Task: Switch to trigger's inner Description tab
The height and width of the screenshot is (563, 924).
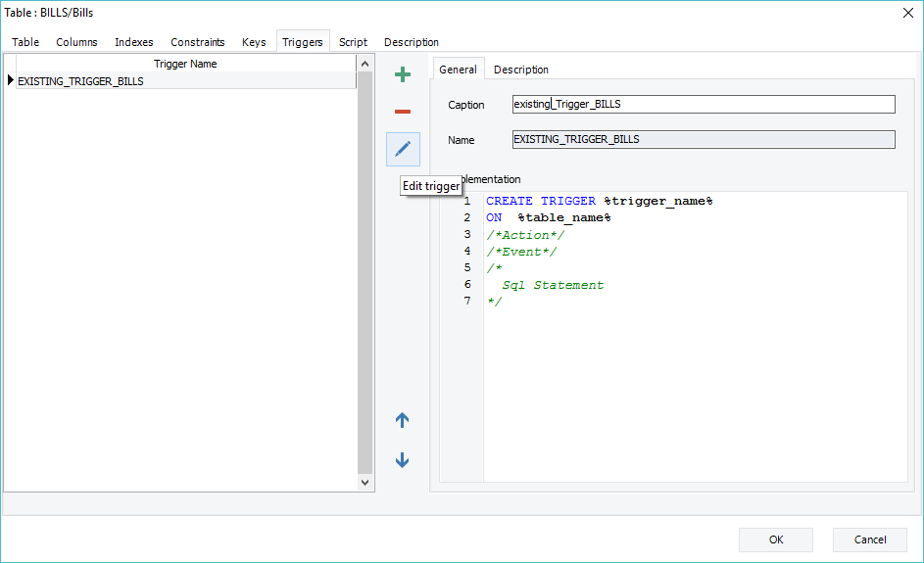Action: (x=520, y=70)
